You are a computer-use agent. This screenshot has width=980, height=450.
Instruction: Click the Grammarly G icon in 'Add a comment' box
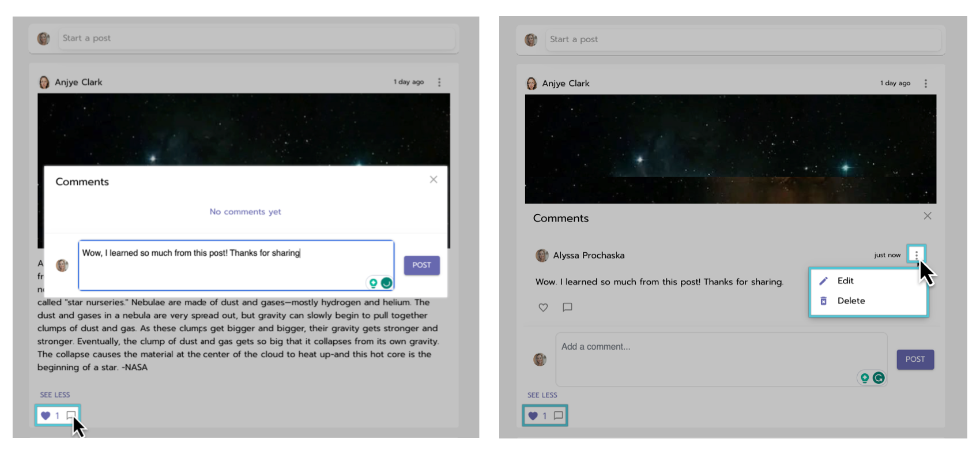point(879,378)
